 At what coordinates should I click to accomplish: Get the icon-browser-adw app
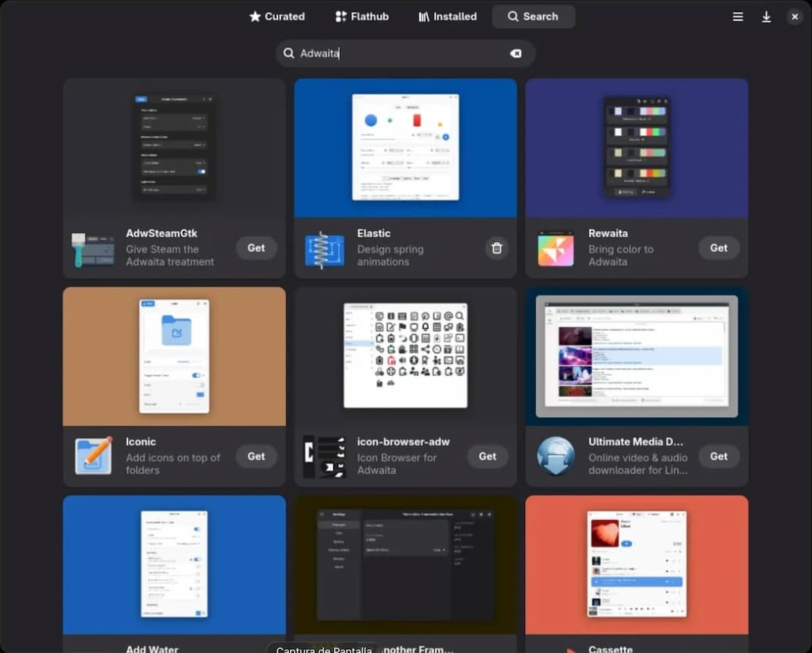coord(488,456)
